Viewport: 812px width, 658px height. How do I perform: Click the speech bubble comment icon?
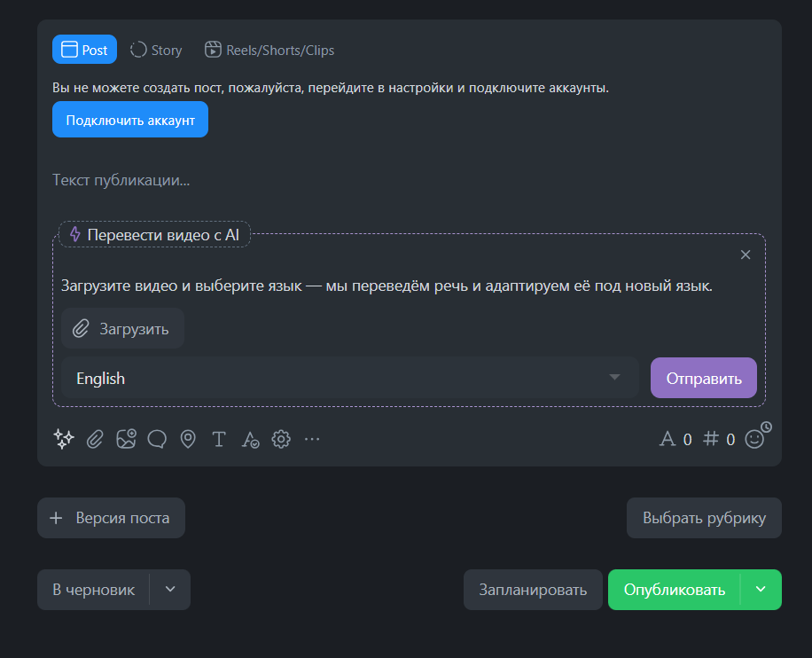click(157, 439)
